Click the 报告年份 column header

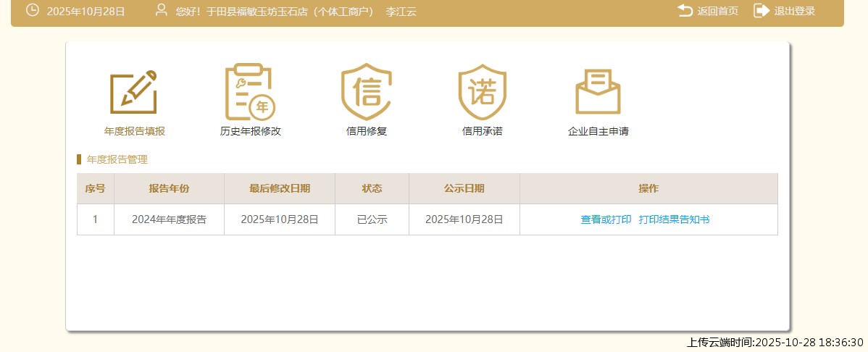tap(169, 188)
